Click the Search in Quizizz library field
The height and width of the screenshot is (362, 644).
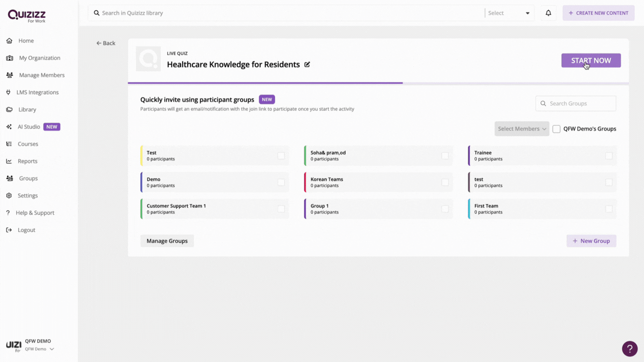tap(286, 13)
